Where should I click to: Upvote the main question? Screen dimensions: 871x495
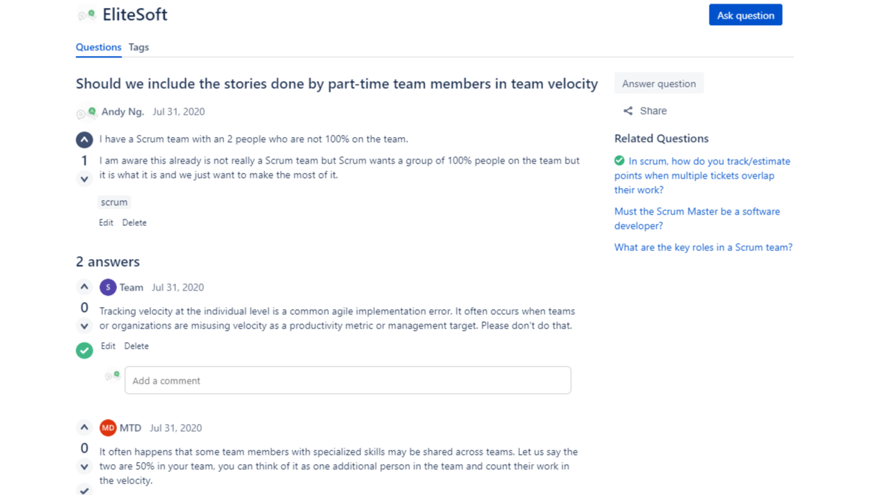coord(84,140)
